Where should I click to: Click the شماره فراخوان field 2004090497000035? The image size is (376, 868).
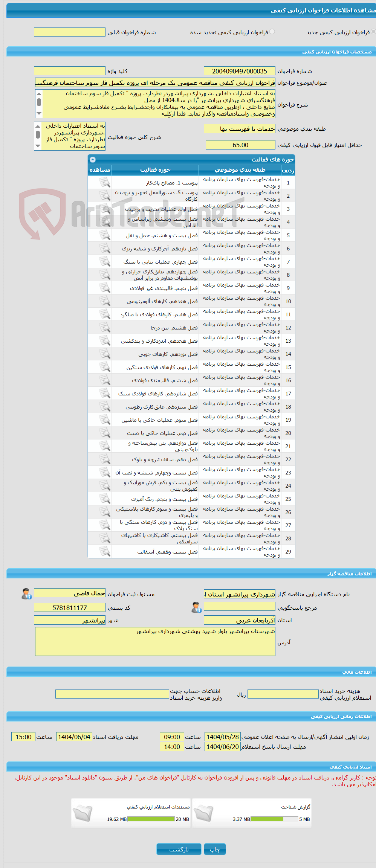240,71
